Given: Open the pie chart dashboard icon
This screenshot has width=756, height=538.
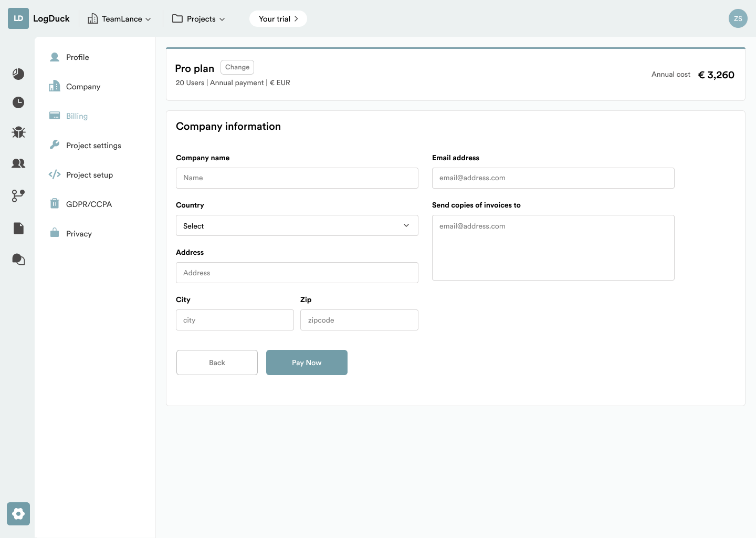Looking at the screenshot, I should (x=18, y=74).
